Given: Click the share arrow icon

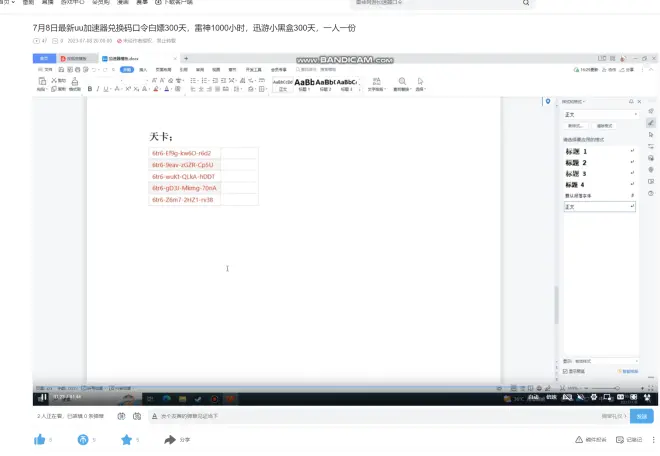Looking at the screenshot, I should [x=171, y=439].
